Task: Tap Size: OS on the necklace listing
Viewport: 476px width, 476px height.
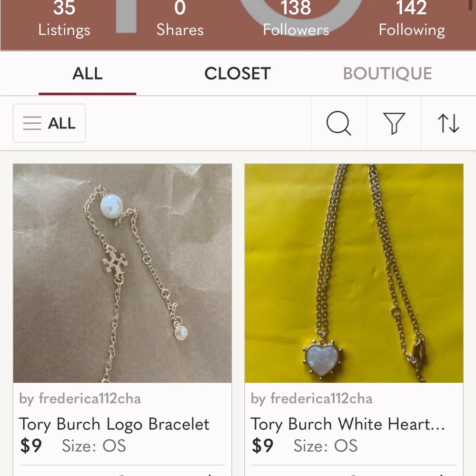Action: coord(325,446)
